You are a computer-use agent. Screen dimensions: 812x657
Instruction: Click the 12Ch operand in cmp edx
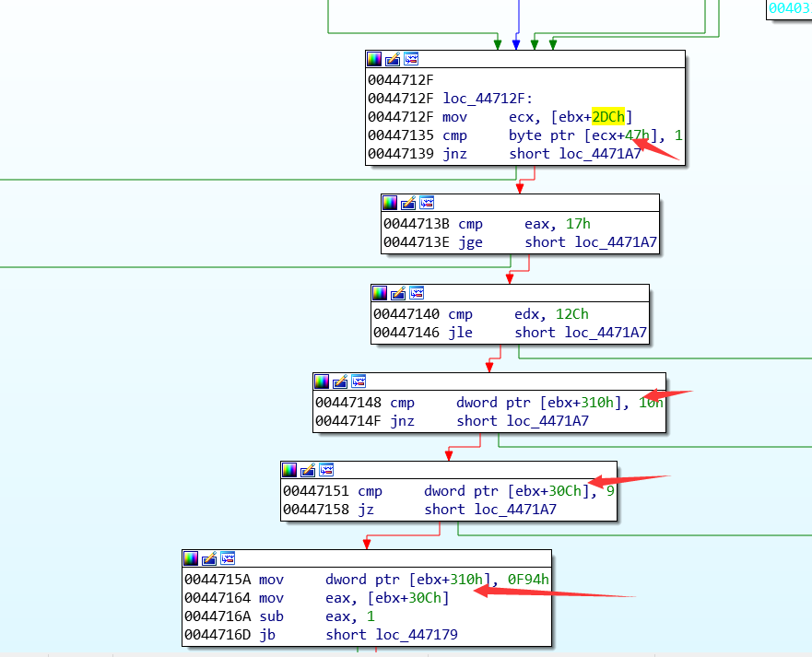coord(572,314)
